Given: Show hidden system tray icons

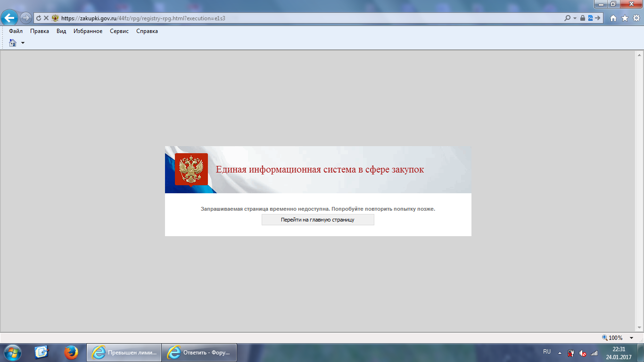Looking at the screenshot, I should pyautogui.click(x=560, y=353).
